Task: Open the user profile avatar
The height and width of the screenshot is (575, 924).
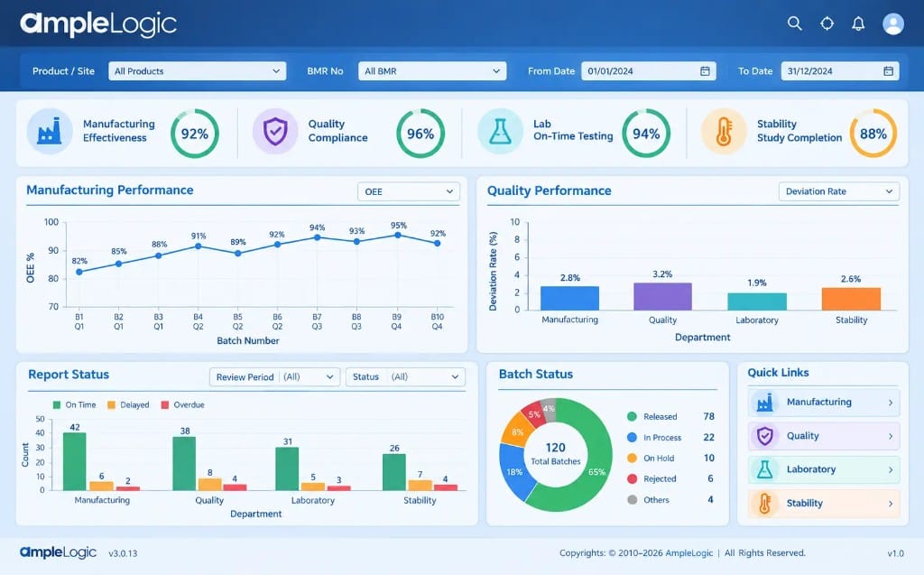Action: pos(892,23)
